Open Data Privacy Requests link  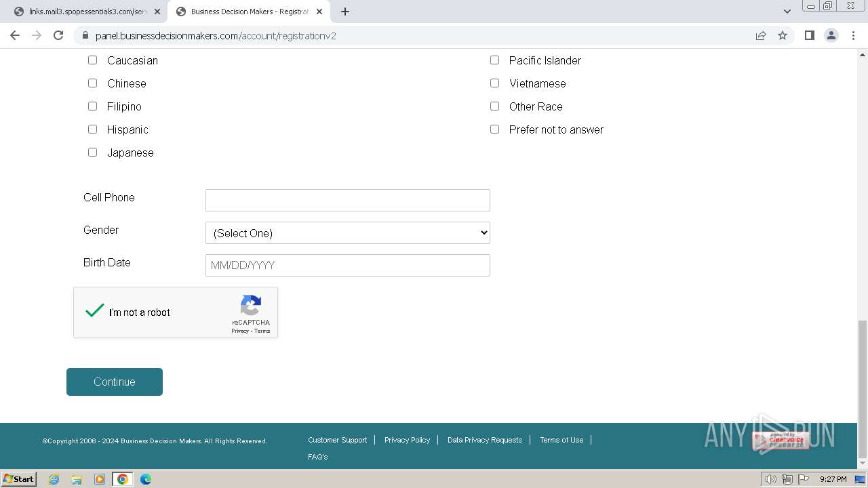[x=485, y=440]
